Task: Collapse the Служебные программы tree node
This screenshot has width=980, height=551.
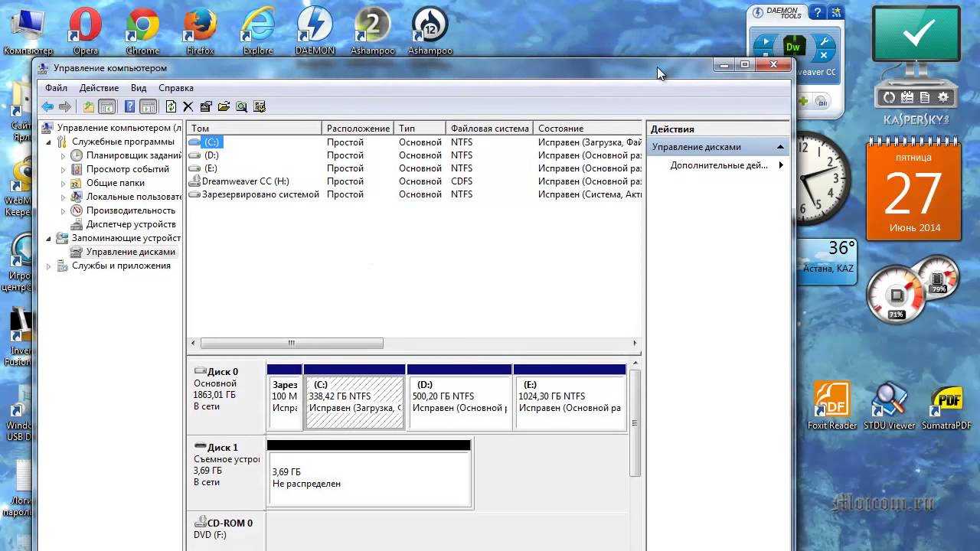Action: tap(49, 142)
